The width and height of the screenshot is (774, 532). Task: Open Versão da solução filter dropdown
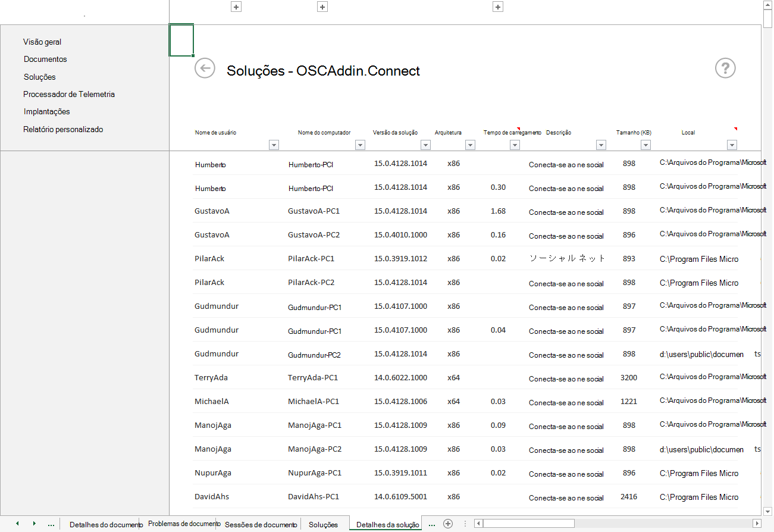coord(425,145)
